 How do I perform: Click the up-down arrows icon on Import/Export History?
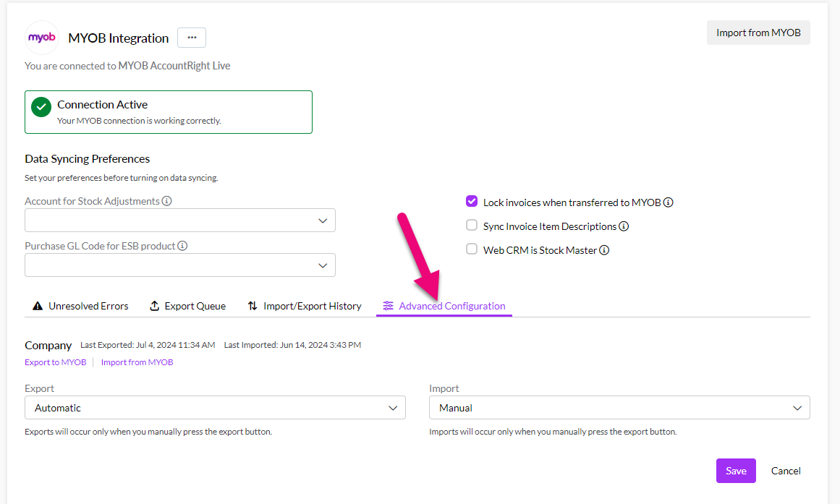(253, 306)
